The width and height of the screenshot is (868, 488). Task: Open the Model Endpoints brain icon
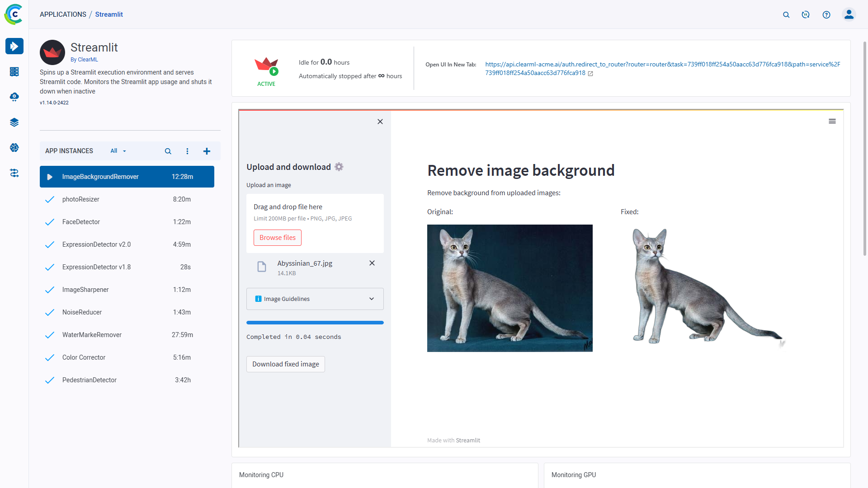tap(14, 147)
